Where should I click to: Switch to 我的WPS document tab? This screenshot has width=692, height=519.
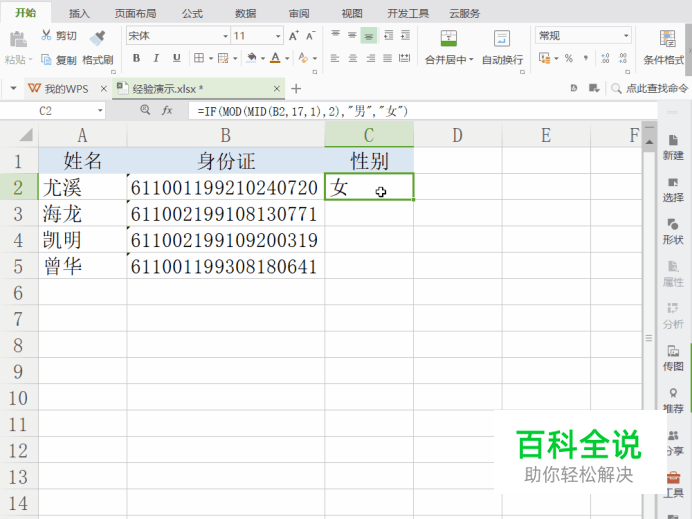tap(66, 89)
